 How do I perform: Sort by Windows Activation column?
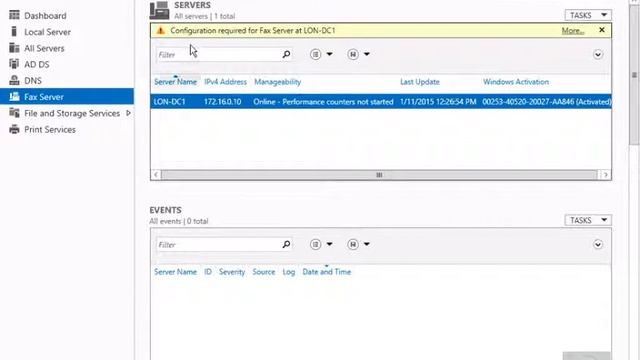(x=516, y=82)
